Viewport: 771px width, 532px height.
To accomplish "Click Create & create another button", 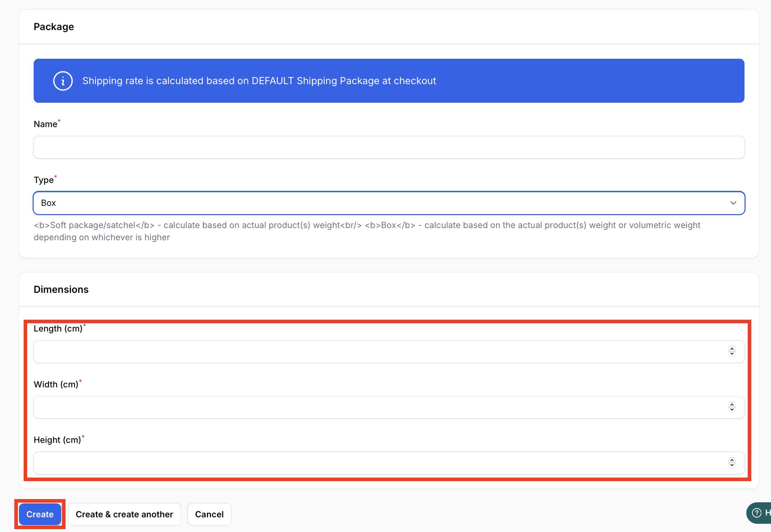I will [x=124, y=514].
